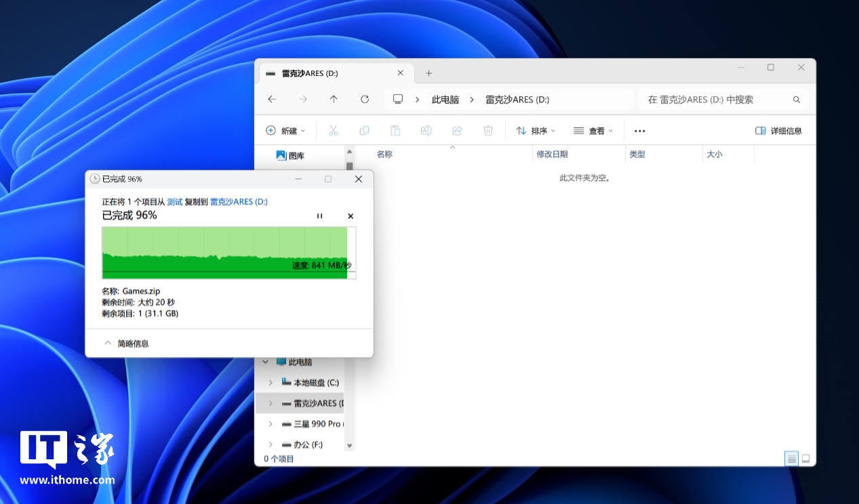Click the Rename icon in toolbar

[x=426, y=131]
